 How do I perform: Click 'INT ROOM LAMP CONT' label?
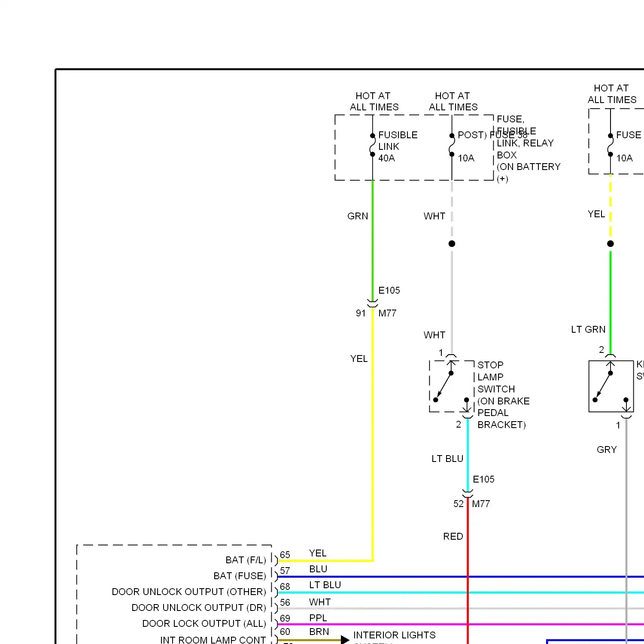213,640
